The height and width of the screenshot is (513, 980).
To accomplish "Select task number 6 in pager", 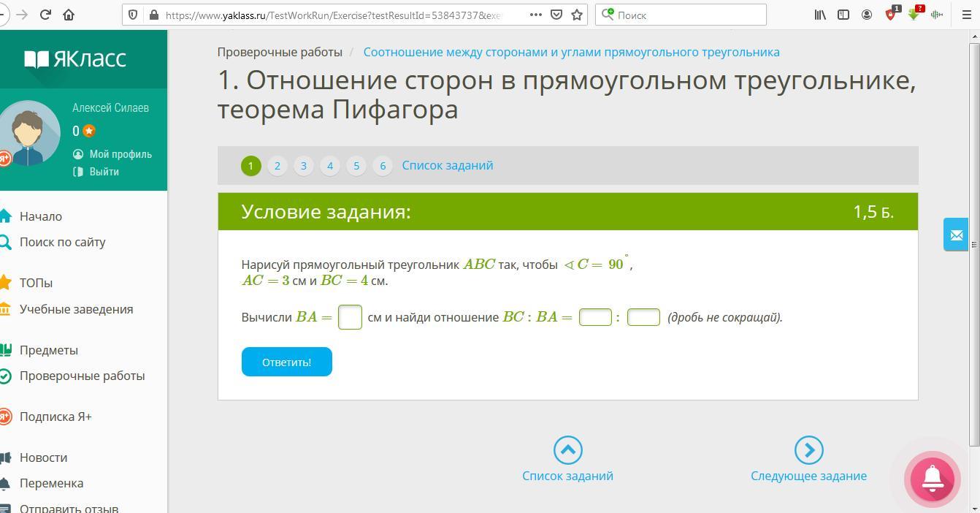I will click(x=382, y=166).
